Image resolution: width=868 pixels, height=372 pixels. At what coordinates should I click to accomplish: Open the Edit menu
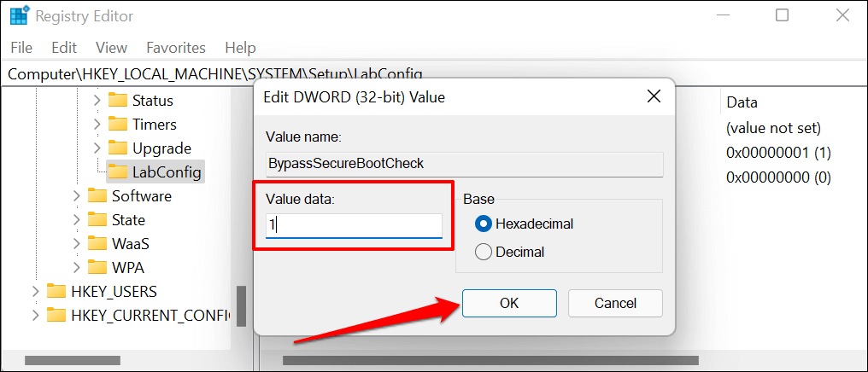point(64,48)
